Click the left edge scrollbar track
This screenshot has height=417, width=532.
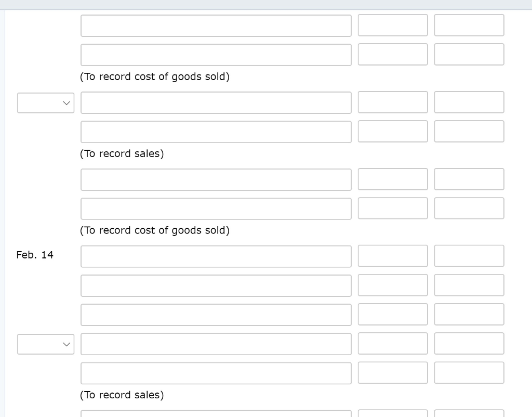[5, 208]
